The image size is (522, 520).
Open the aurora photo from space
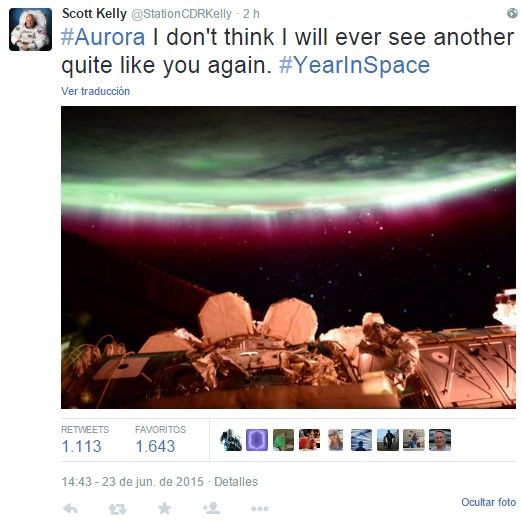[288, 257]
